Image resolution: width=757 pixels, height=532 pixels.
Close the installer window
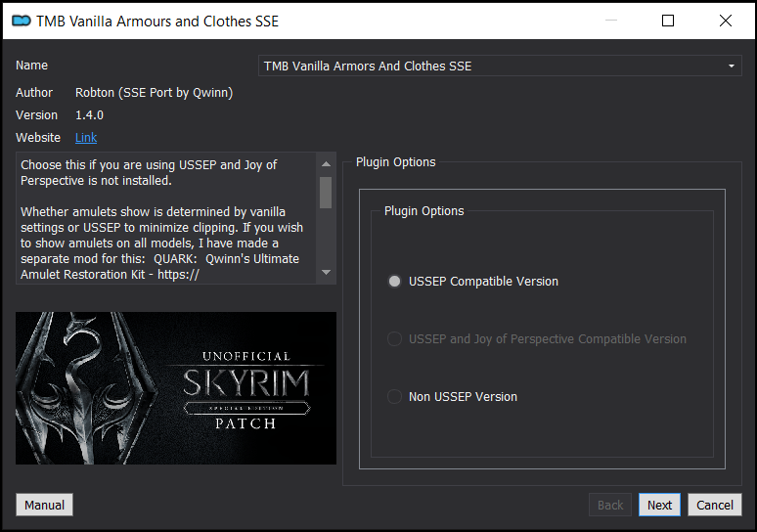[725, 21]
